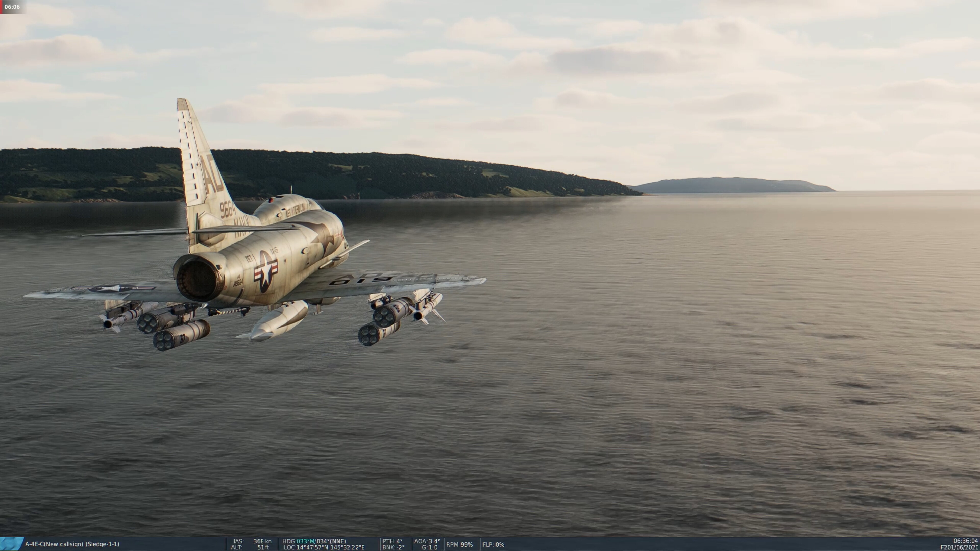This screenshot has height=551, width=980.
Task: Click the G 1.0 load readout
Action: (x=430, y=548)
